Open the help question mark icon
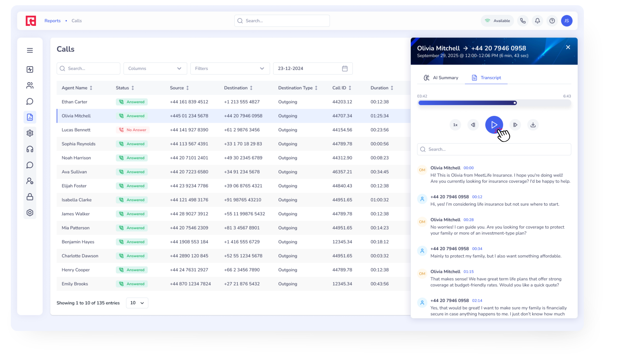Image resolution: width=644 pixels, height=362 pixels. pyautogui.click(x=552, y=21)
